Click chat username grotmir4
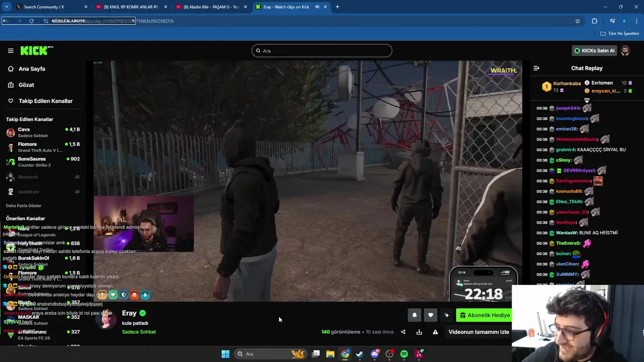This screenshot has height=362, width=644. coord(566,150)
